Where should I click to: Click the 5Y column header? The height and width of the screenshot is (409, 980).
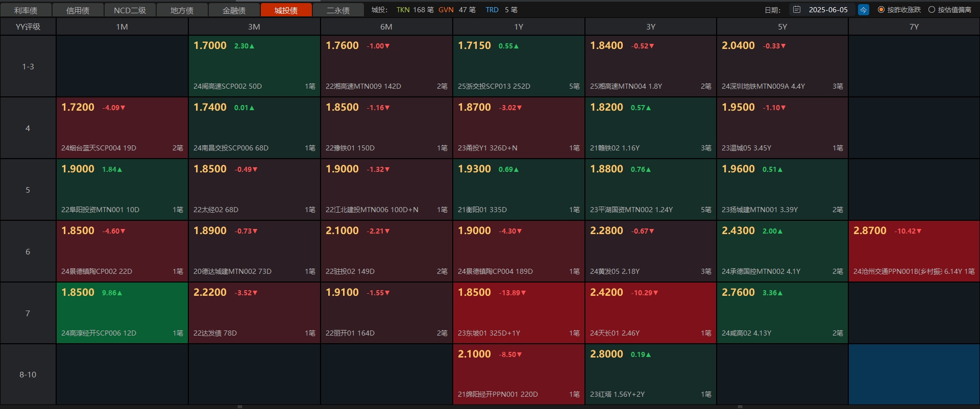(782, 27)
